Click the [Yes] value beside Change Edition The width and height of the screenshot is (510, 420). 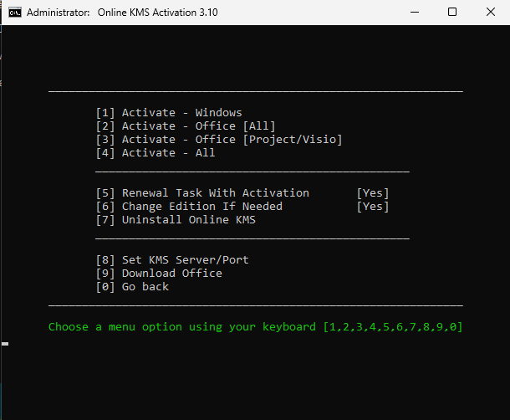pos(373,207)
